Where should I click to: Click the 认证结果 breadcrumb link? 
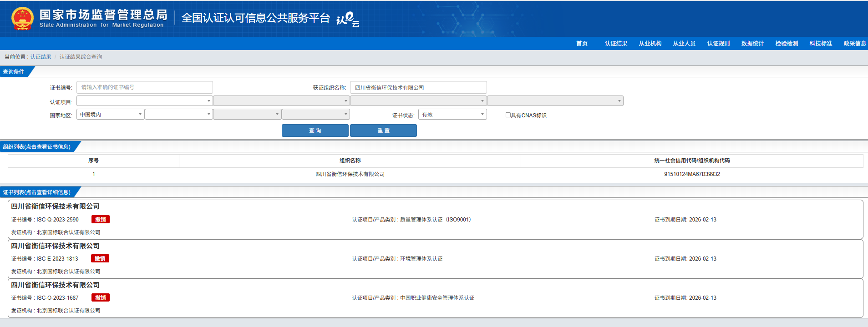(41, 57)
